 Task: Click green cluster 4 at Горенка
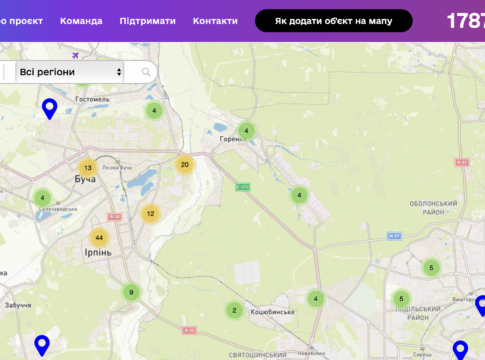[246, 131]
